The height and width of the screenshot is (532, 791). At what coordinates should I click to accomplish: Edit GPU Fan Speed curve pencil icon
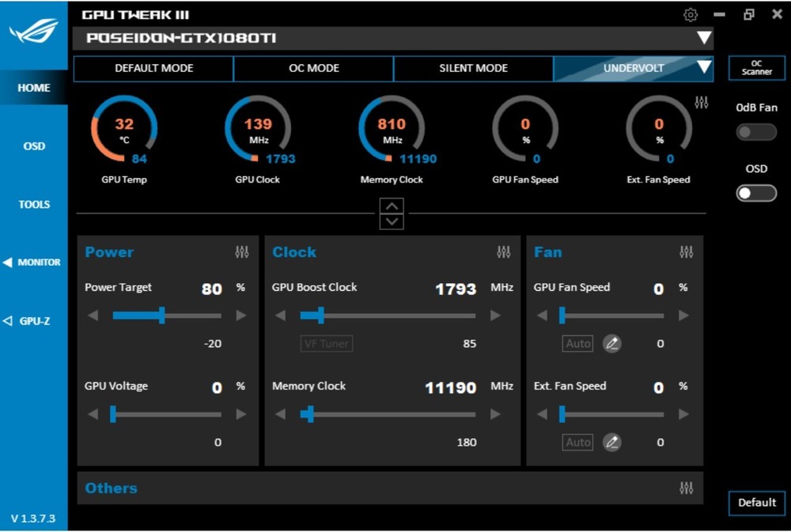pyautogui.click(x=612, y=343)
